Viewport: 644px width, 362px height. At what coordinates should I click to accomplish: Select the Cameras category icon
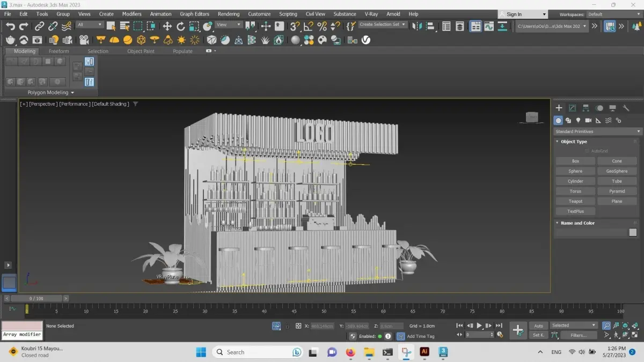coord(588,121)
